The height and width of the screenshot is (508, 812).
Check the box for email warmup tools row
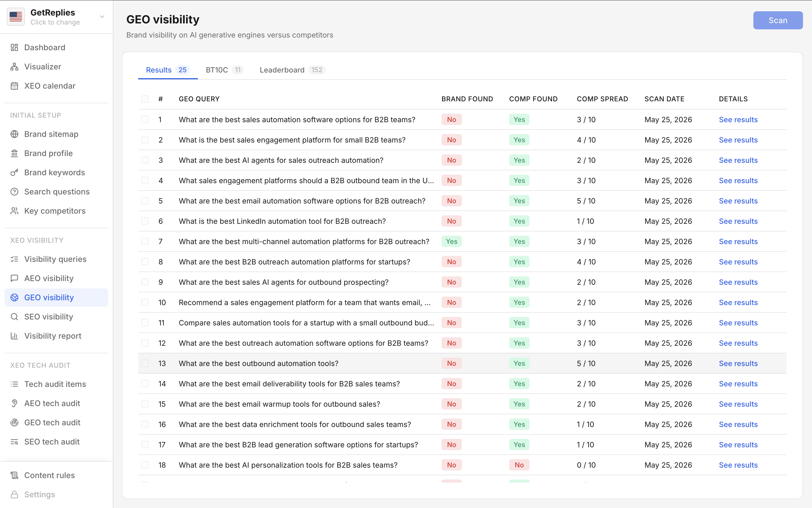(x=145, y=404)
